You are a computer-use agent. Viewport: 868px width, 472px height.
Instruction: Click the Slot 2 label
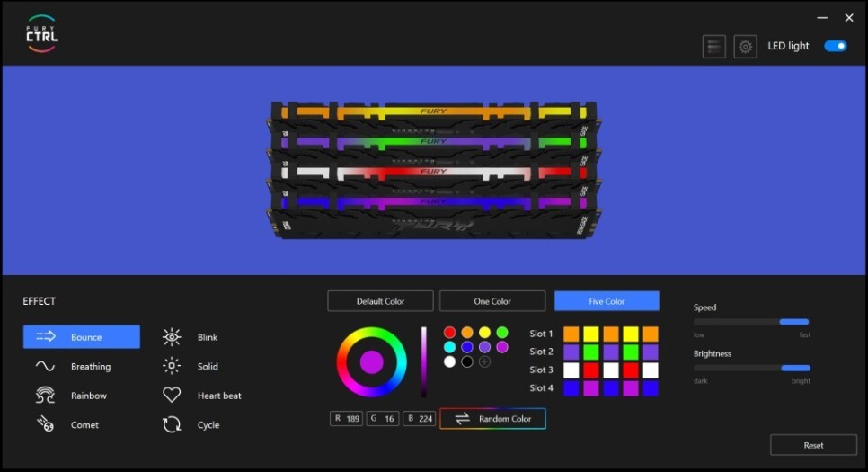pos(541,352)
